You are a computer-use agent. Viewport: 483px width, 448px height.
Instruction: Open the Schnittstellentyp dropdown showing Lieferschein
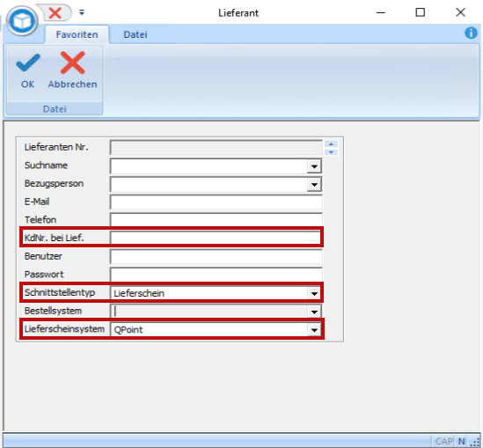coord(314,293)
